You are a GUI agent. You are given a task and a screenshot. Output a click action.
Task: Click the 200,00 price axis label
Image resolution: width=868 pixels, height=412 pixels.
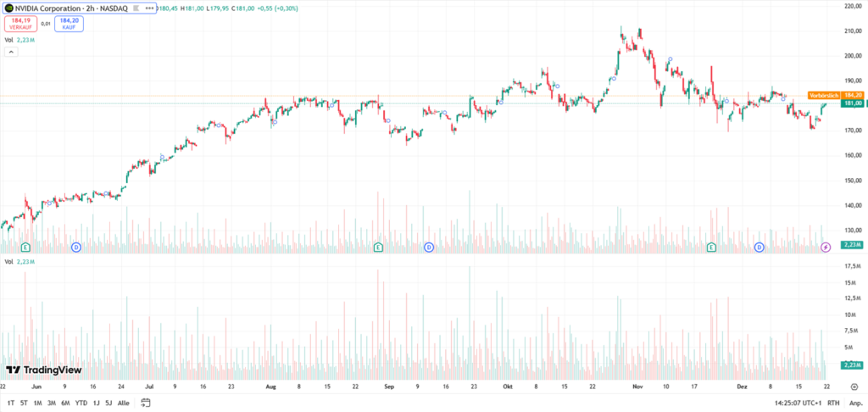click(853, 56)
